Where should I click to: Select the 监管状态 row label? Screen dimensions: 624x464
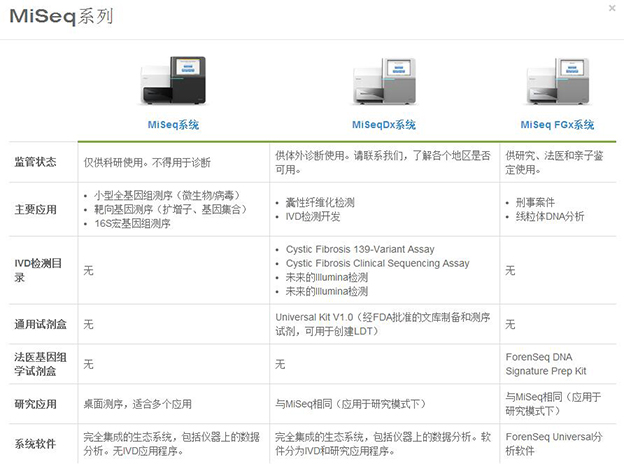point(35,162)
